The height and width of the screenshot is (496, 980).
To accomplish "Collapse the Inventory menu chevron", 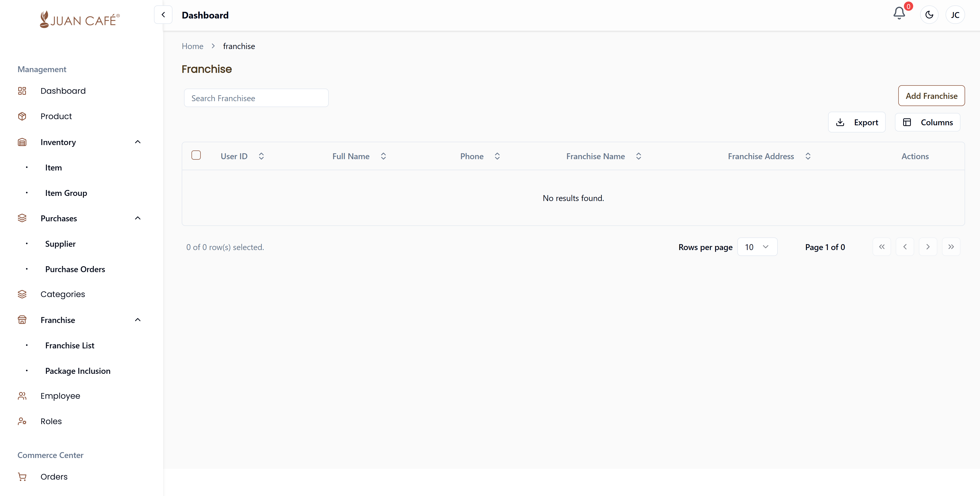I will [x=138, y=142].
